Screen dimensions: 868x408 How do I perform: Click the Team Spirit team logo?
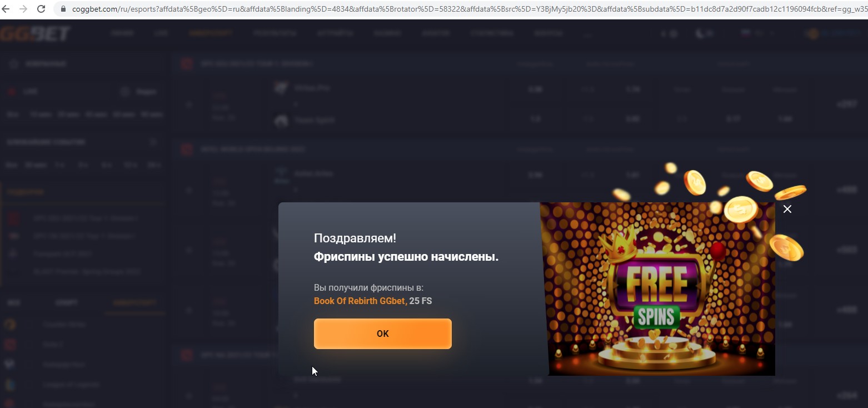282,120
